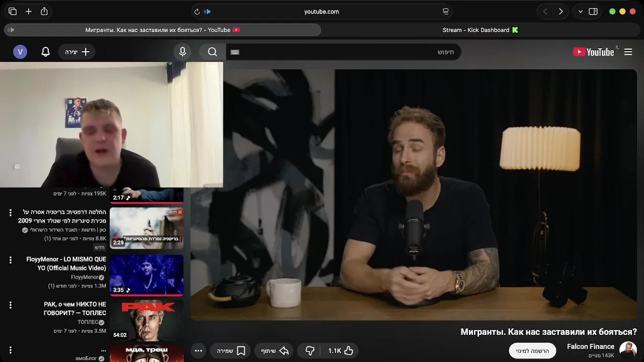Like the video (1.1K)
644x362 pixels.
[341, 350]
